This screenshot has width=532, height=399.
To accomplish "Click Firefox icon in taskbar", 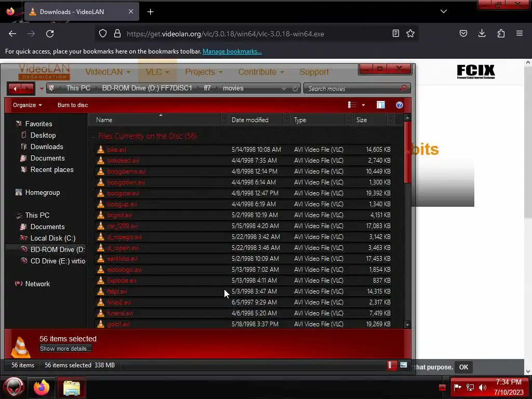I will tap(42, 388).
